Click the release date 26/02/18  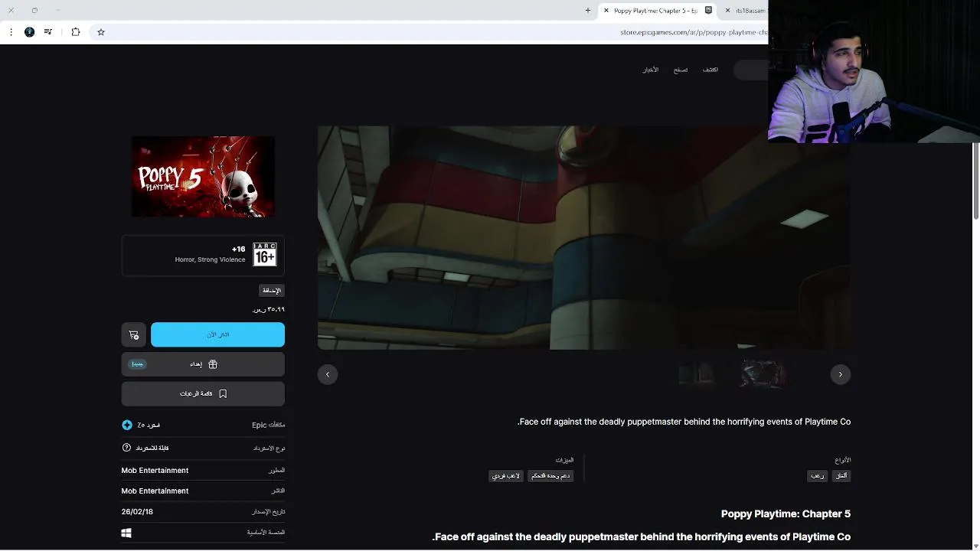click(x=137, y=512)
